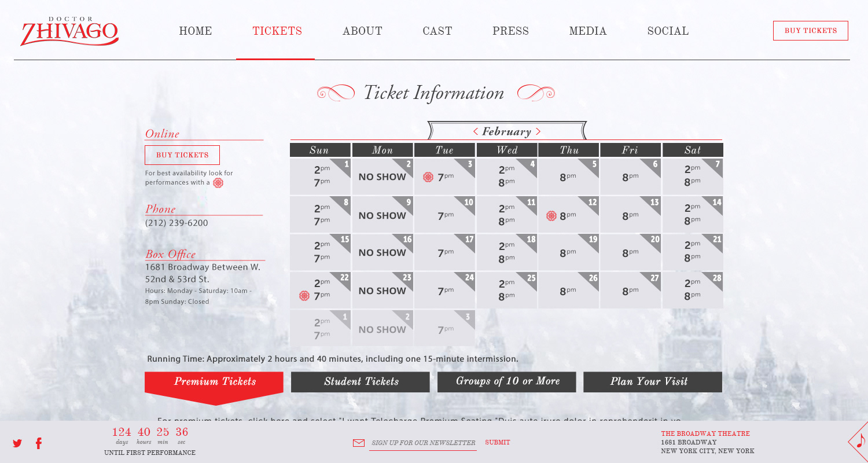Switch to Plan Your Visit tab
This screenshot has height=463, width=868.
click(653, 382)
